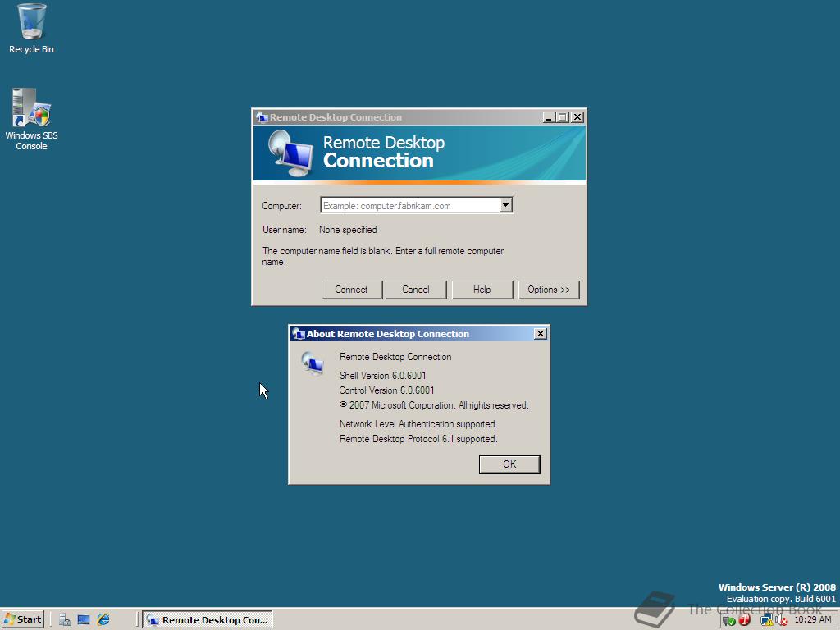Click the banner's monitor and satellite dish logo
Screen dimensions: 840x630
(x=290, y=153)
